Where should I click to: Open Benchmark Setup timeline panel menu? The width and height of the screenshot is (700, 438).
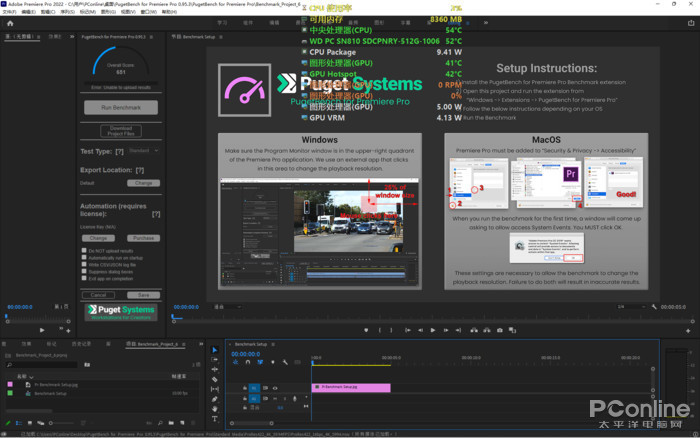[273, 344]
